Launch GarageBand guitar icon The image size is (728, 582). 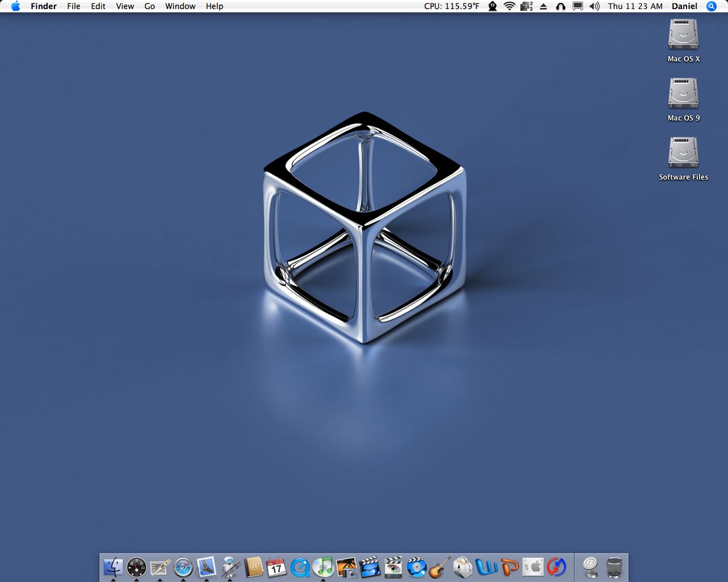click(x=440, y=567)
